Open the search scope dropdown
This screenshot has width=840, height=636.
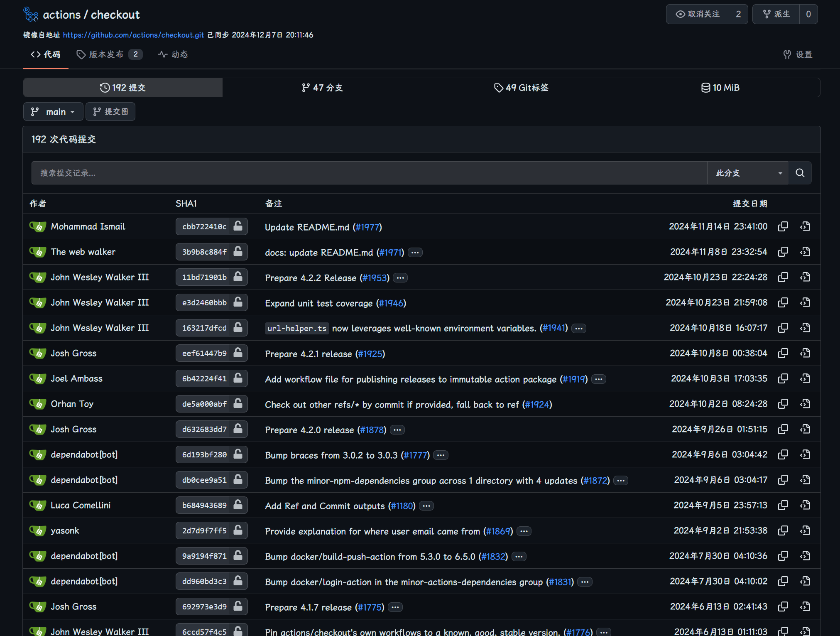tap(747, 173)
